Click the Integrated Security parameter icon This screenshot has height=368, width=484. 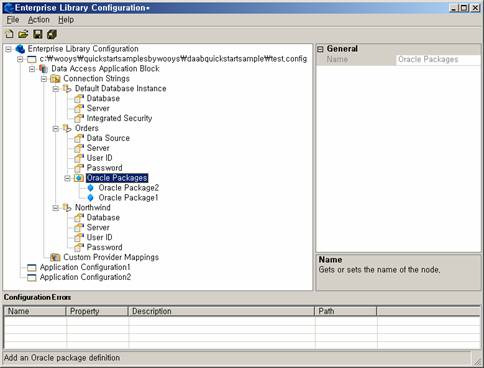pyautogui.click(x=79, y=118)
